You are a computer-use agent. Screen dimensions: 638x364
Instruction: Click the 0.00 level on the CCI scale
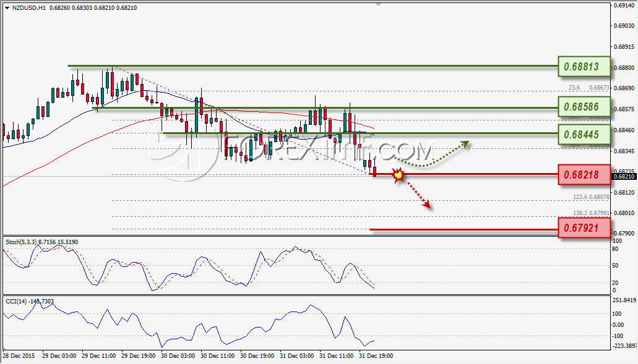[618, 324]
